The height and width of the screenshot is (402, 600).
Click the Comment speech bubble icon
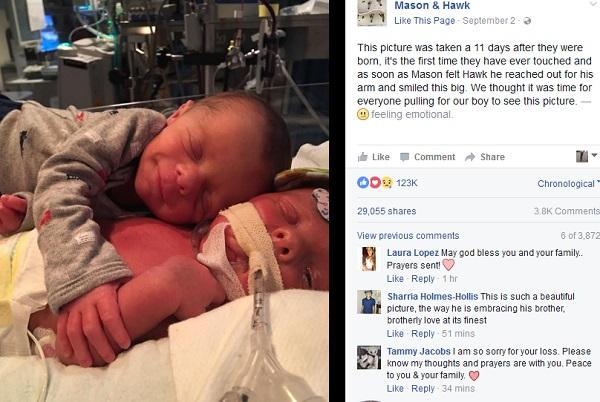point(404,157)
